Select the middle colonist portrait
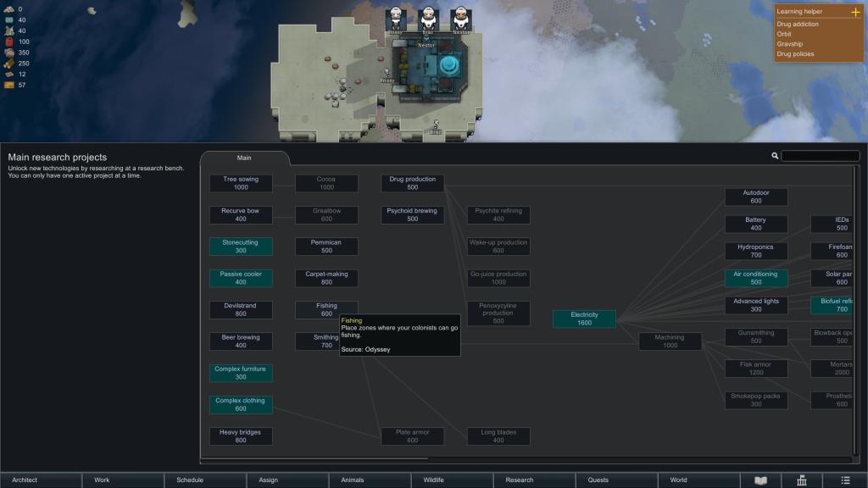Viewport: 868px width, 488px height. (x=428, y=19)
